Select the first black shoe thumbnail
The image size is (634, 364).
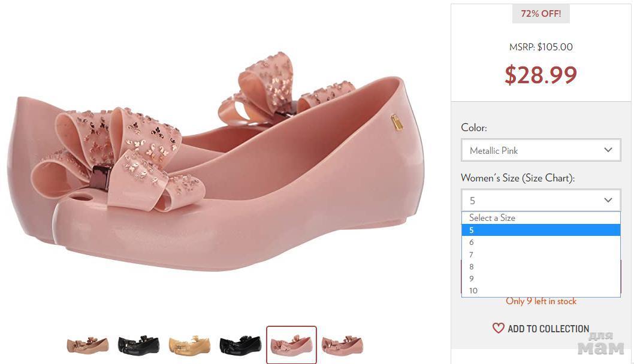pyautogui.click(x=138, y=345)
